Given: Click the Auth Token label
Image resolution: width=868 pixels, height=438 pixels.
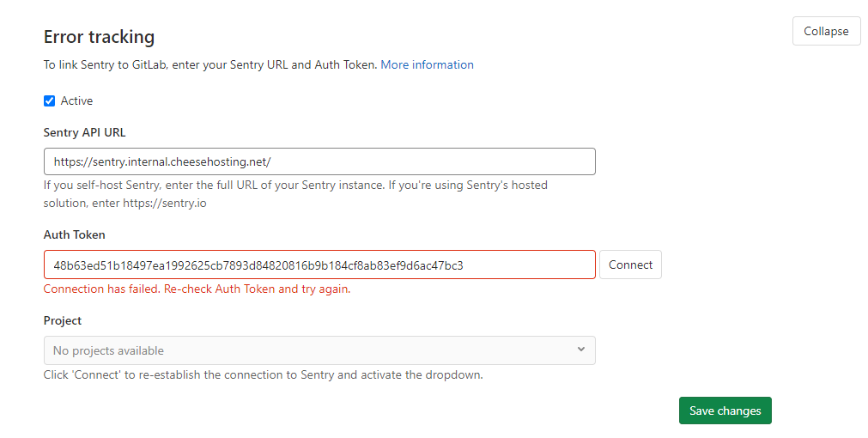Looking at the screenshot, I should 75,234.
